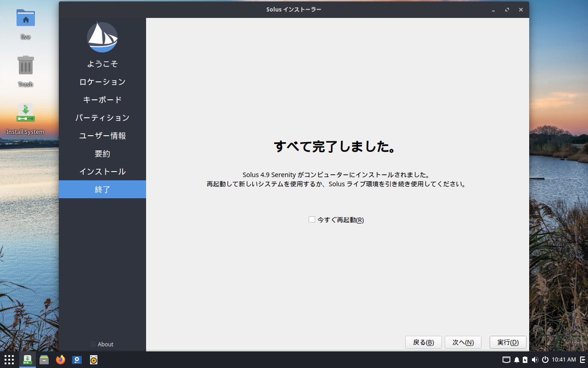Go to the ユーザー情報 step
This screenshot has width=588, height=368.
pos(102,136)
